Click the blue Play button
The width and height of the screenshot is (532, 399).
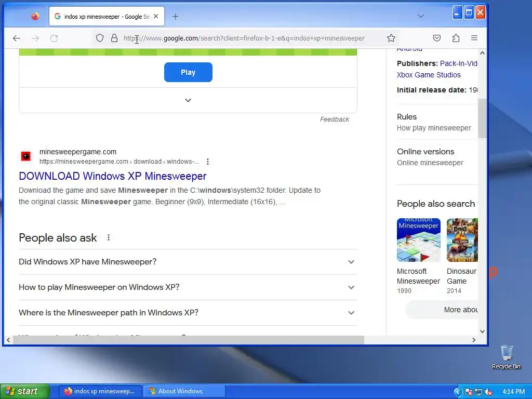(x=188, y=72)
